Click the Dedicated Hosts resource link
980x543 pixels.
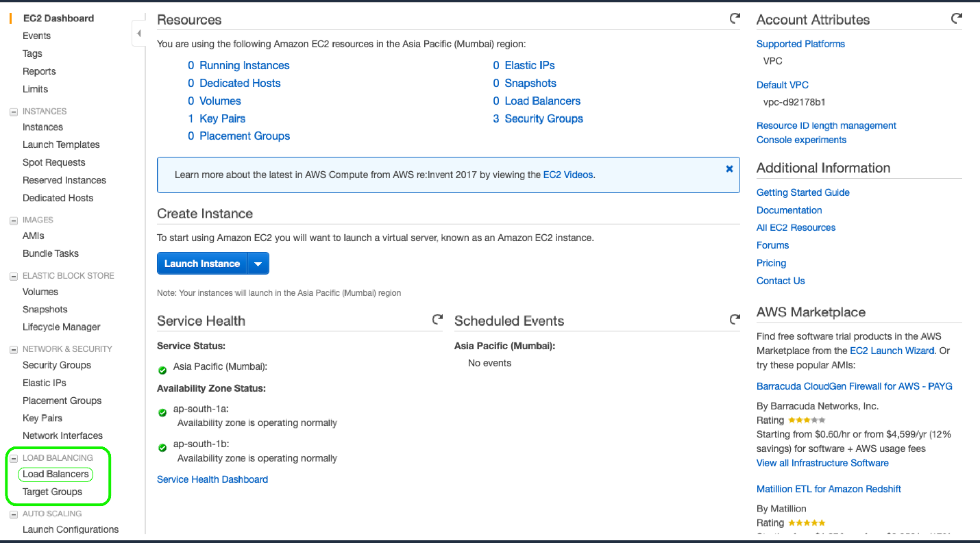(240, 83)
